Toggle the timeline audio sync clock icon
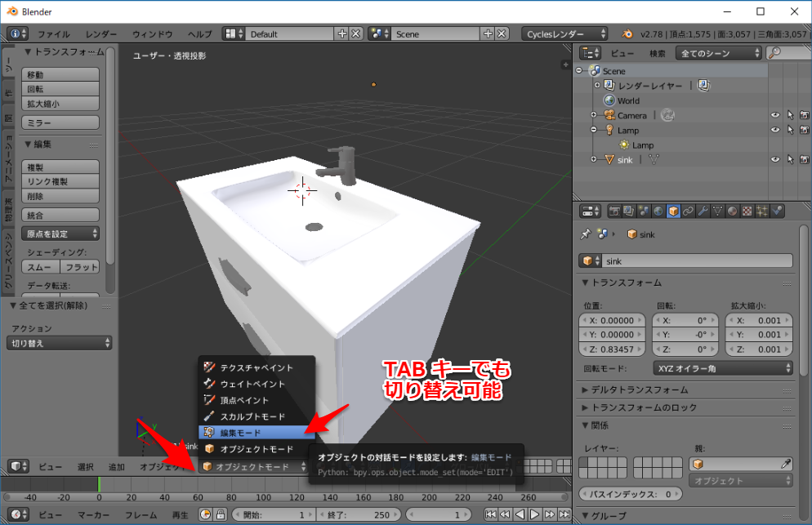 point(206,514)
